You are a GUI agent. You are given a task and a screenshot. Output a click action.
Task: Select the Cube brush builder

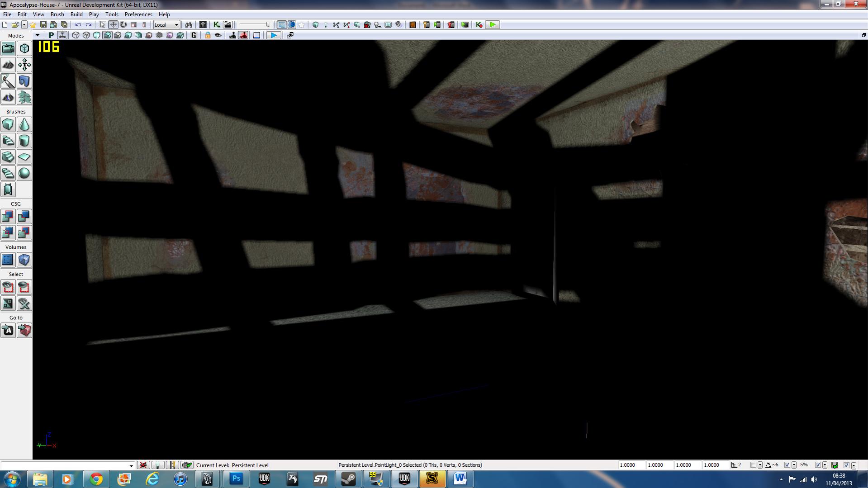pyautogui.click(x=8, y=124)
